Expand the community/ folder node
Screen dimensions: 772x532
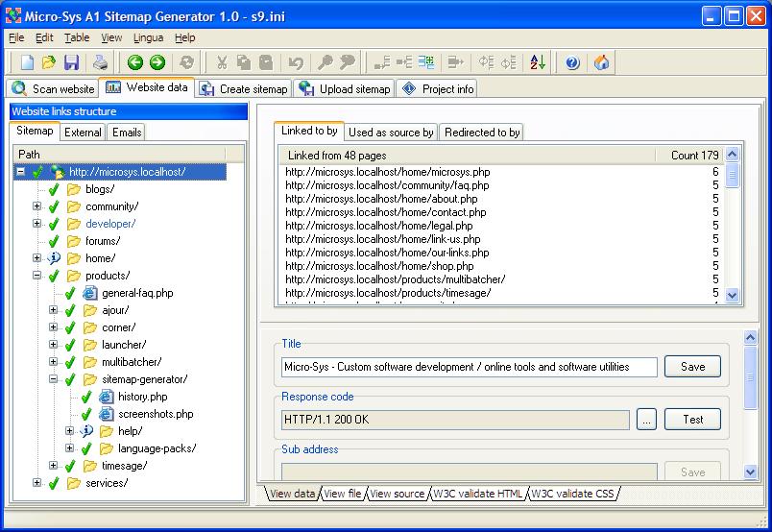click(x=36, y=206)
